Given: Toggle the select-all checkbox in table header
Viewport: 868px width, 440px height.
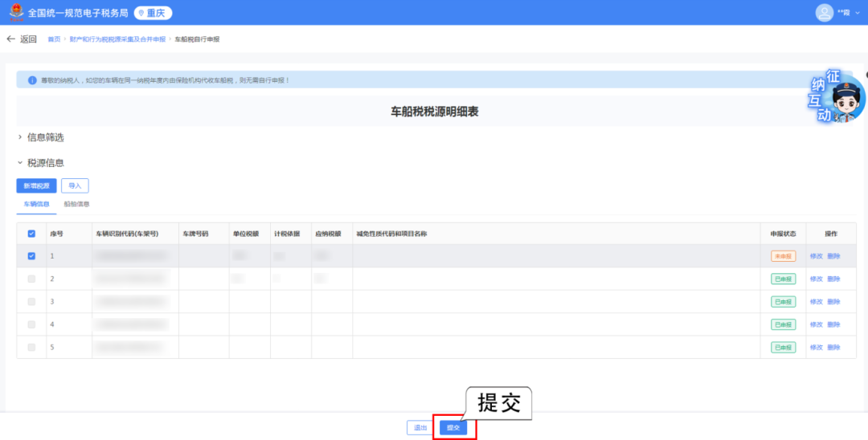Looking at the screenshot, I should 31,234.
